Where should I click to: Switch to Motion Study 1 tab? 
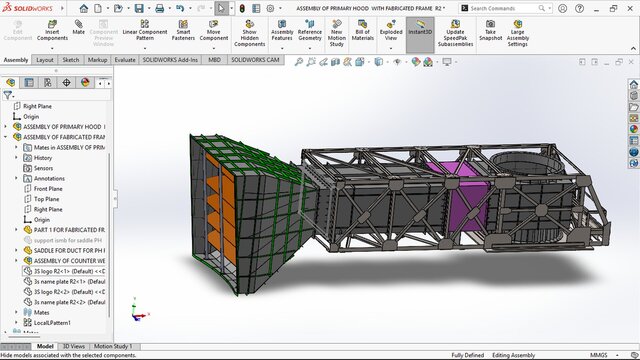click(113, 346)
